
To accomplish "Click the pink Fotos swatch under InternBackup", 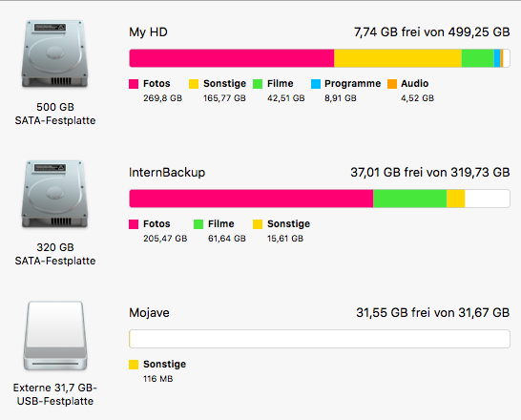I will click(x=134, y=224).
